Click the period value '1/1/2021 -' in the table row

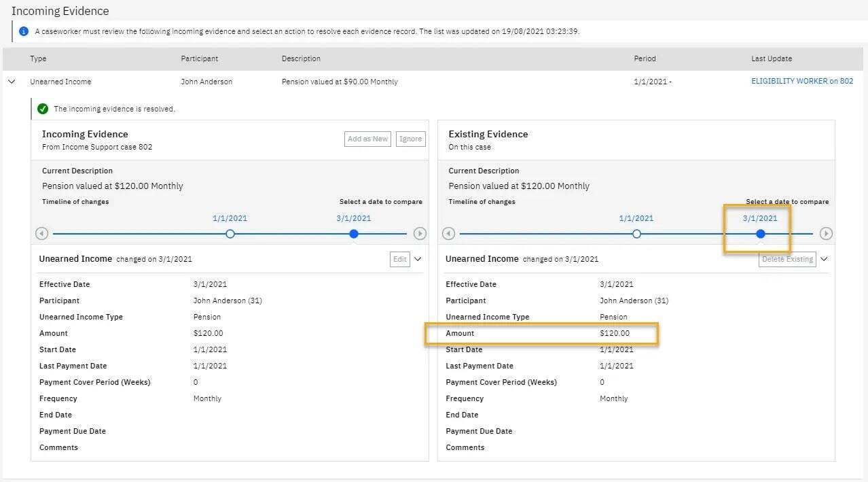pos(653,82)
